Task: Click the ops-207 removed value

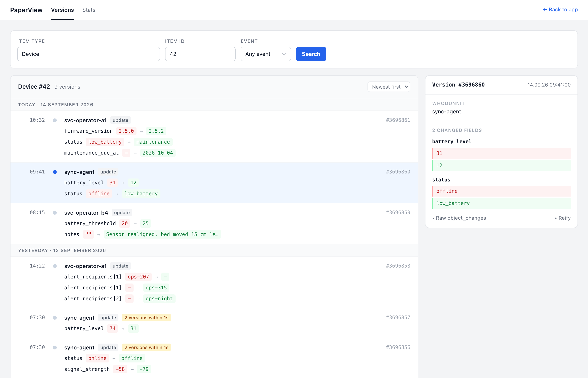Action: coord(138,277)
